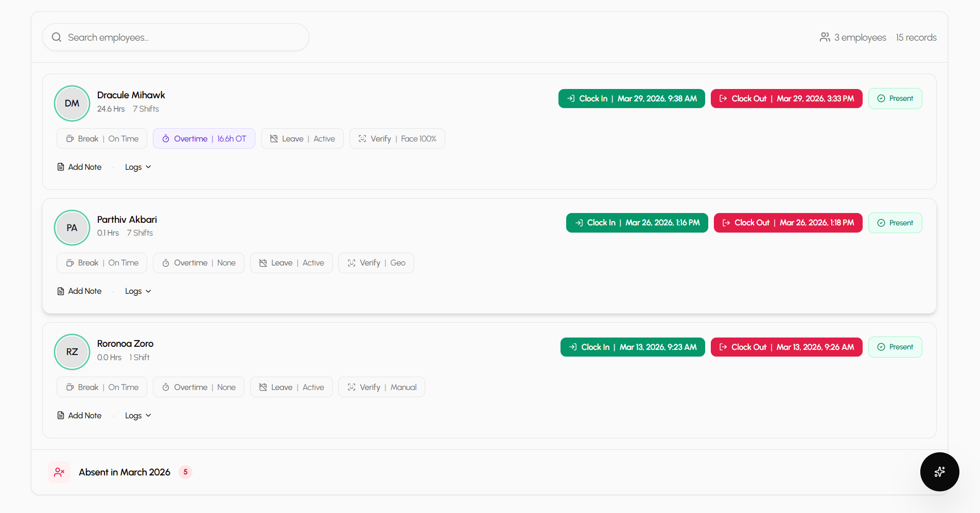This screenshot has width=980, height=513.
Task: Click the face verification icon for Dracule Mihawk
Action: [361, 138]
